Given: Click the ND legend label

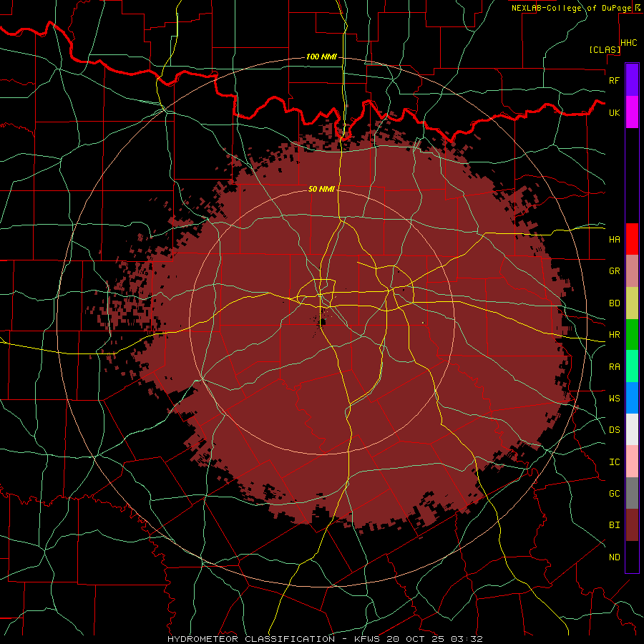Looking at the screenshot, I should click(614, 557).
